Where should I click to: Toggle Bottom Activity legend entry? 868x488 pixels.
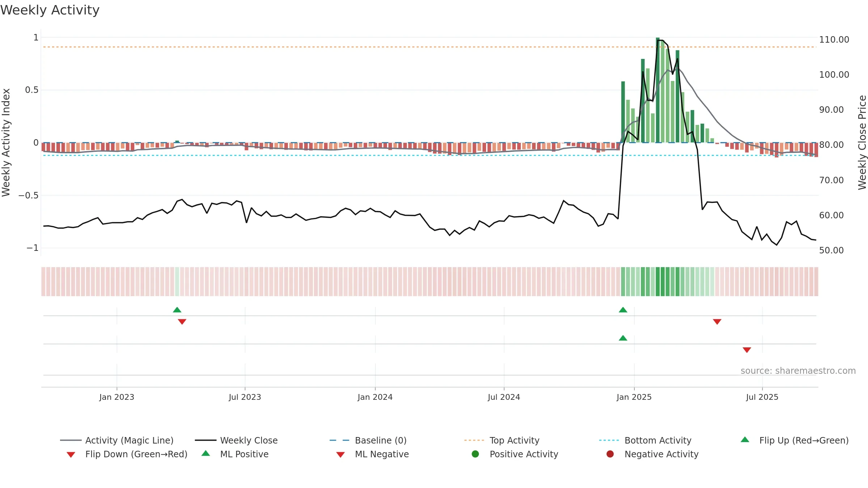(645, 440)
